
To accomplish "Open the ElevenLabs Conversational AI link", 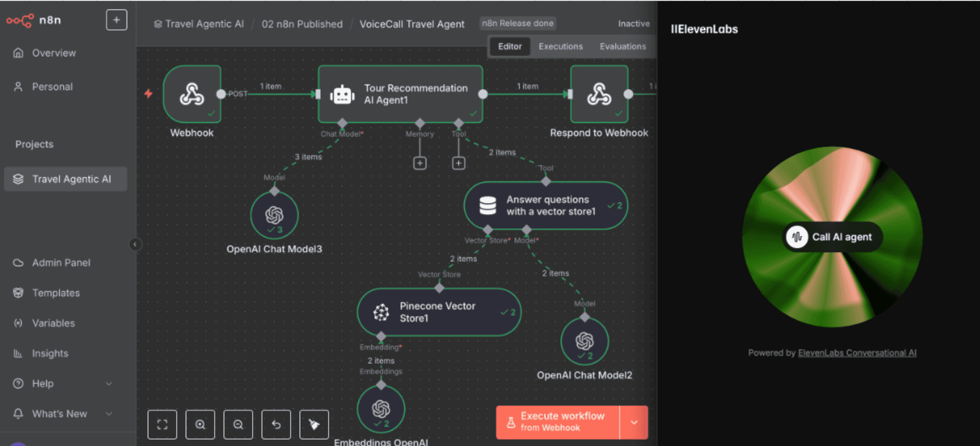I will pos(857,353).
